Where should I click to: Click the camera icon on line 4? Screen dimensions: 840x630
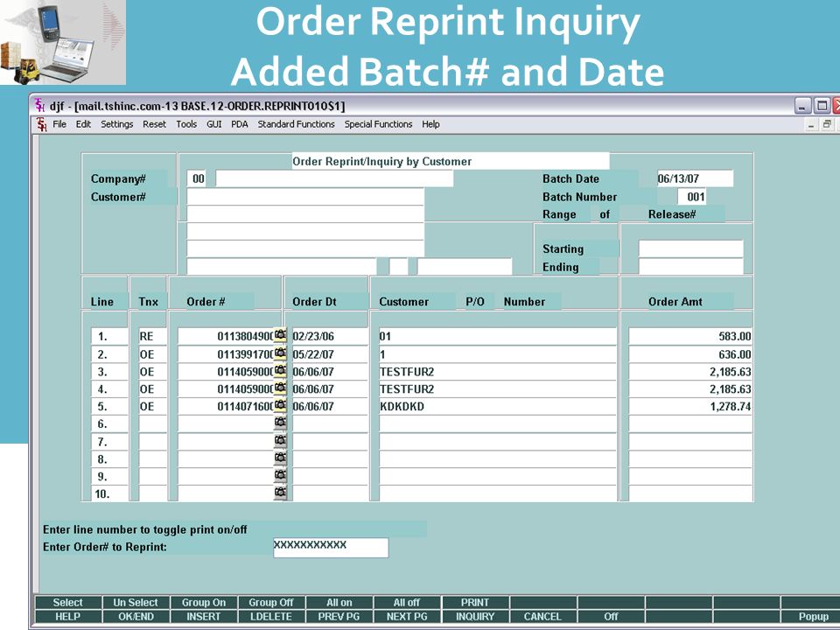pos(280,388)
